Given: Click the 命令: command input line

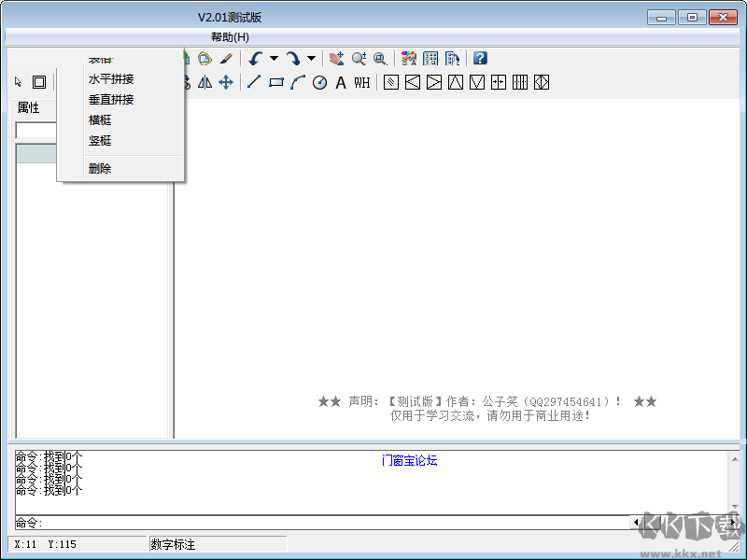Looking at the screenshot, I should [x=324, y=523].
